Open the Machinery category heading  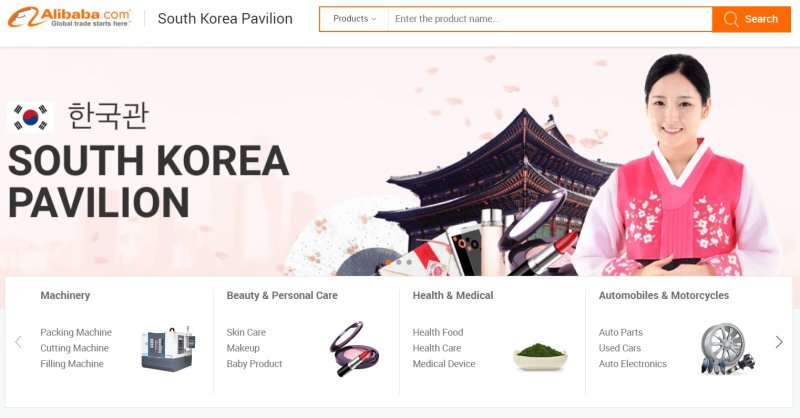(x=65, y=295)
